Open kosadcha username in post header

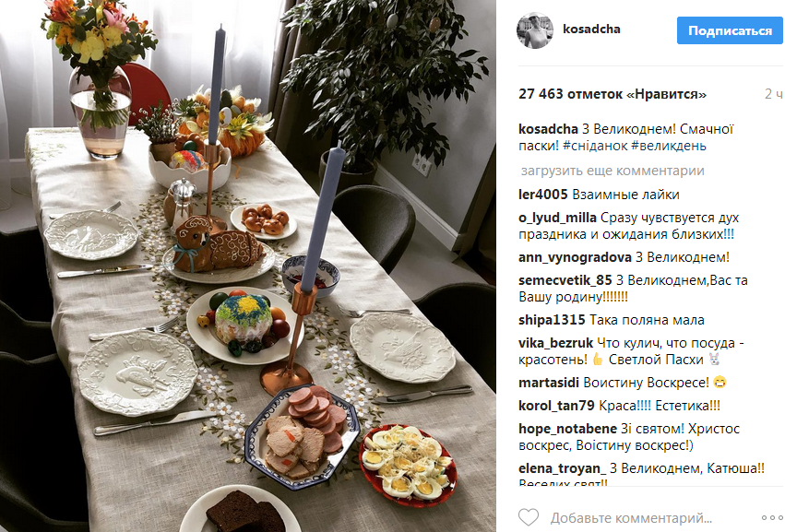591,29
